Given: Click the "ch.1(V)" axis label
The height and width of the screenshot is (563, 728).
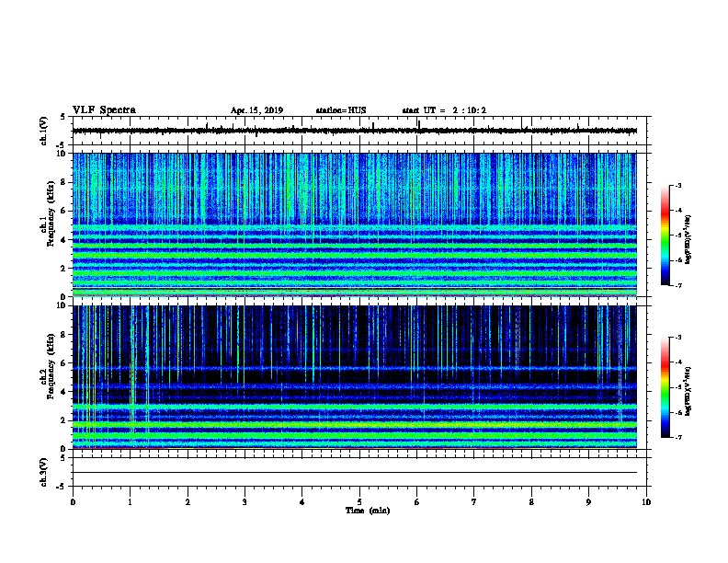Looking at the screenshot, I should [x=44, y=131].
